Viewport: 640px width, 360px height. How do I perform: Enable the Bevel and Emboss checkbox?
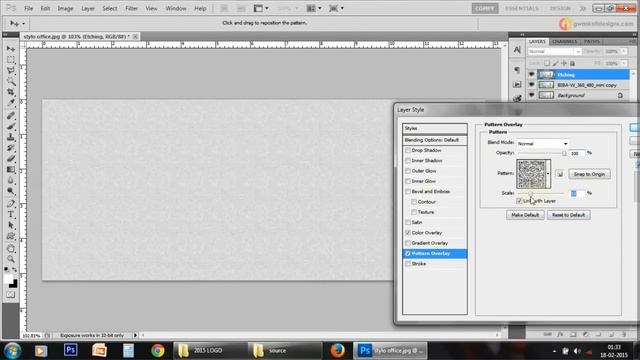point(408,191)
